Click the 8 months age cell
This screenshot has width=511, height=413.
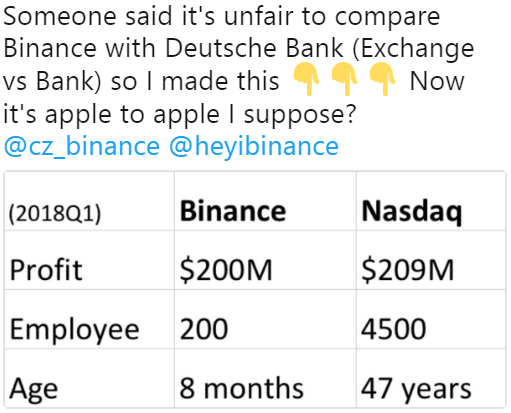(265, 378)
